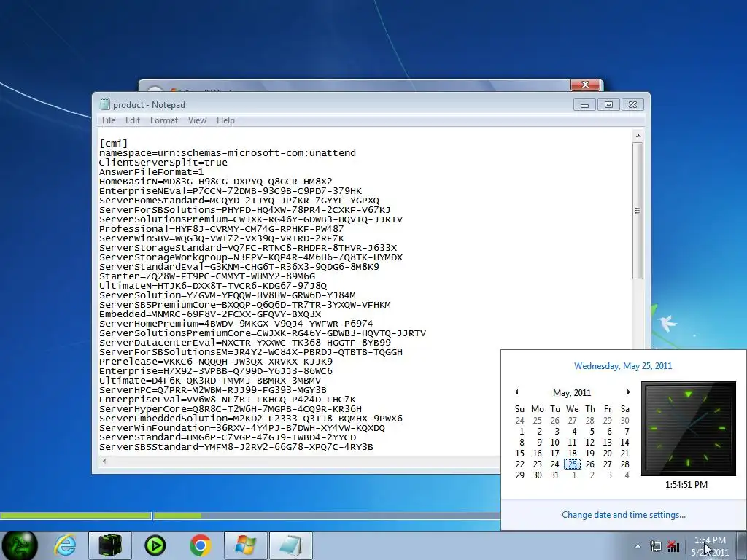Click the UltimateN= key line

pyautogui.click(x=212, y=286)
